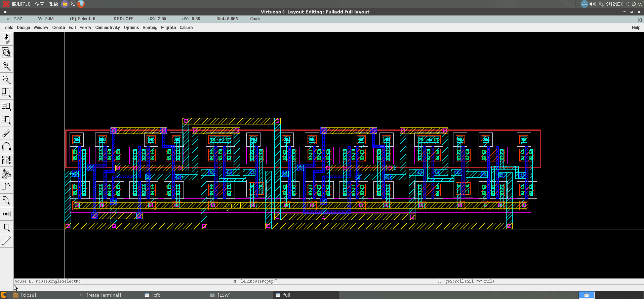Activate the Stretch tool icon

click(6, 93)
